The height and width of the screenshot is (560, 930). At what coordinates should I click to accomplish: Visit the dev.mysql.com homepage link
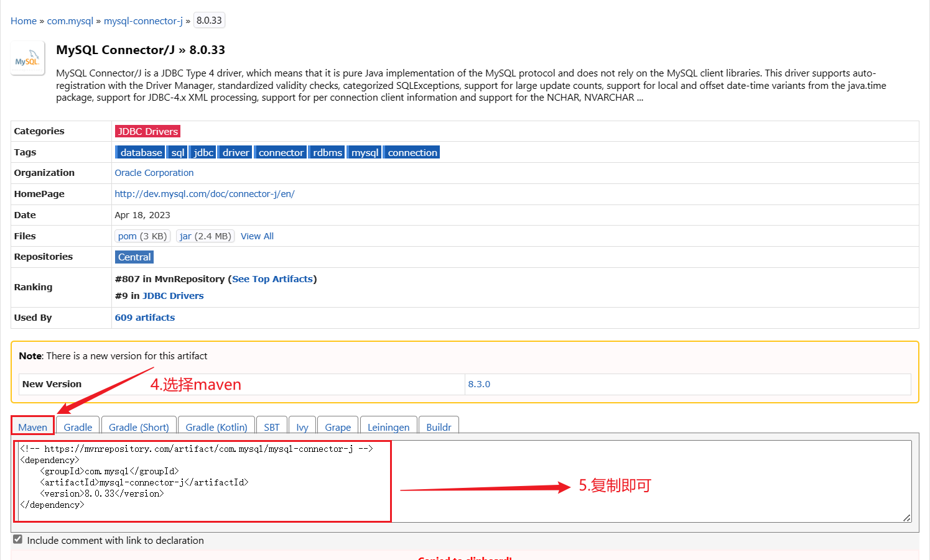[x=205, y=194]
